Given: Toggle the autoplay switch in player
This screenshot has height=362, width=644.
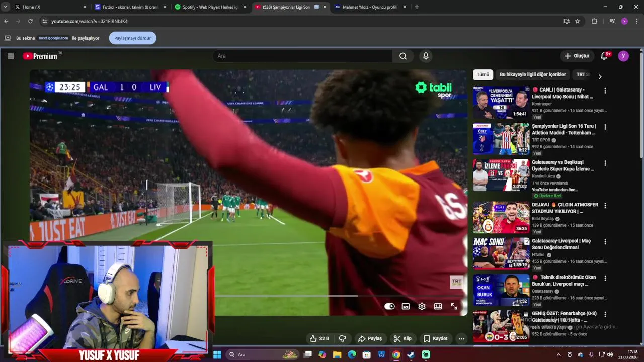Looking at the screenshot, I should [x=389, y=306].
